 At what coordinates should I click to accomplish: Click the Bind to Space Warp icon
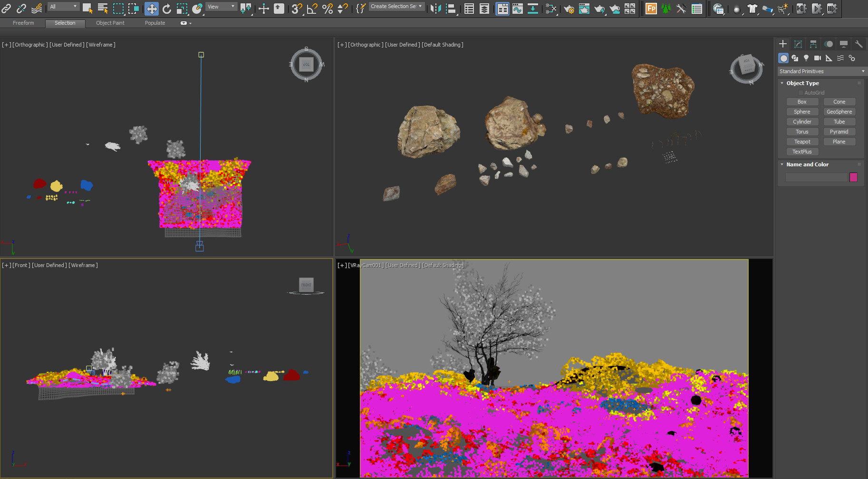(x=37, y=8)
